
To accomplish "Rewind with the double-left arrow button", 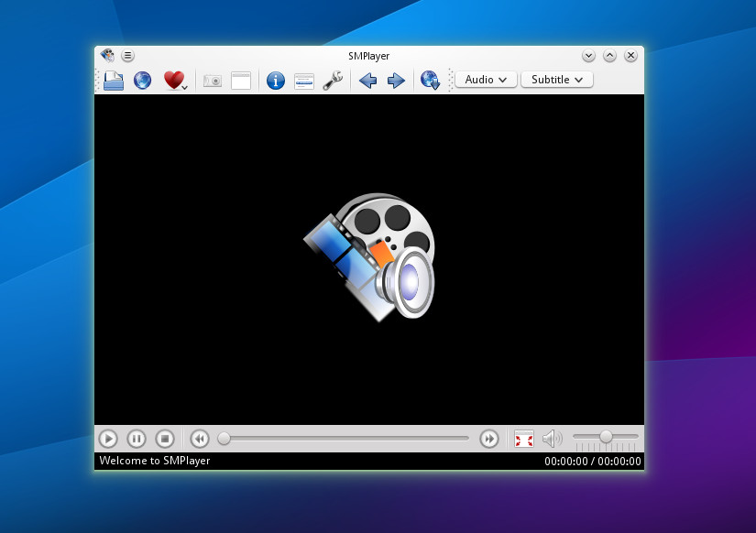I will (x=200, y=439).
